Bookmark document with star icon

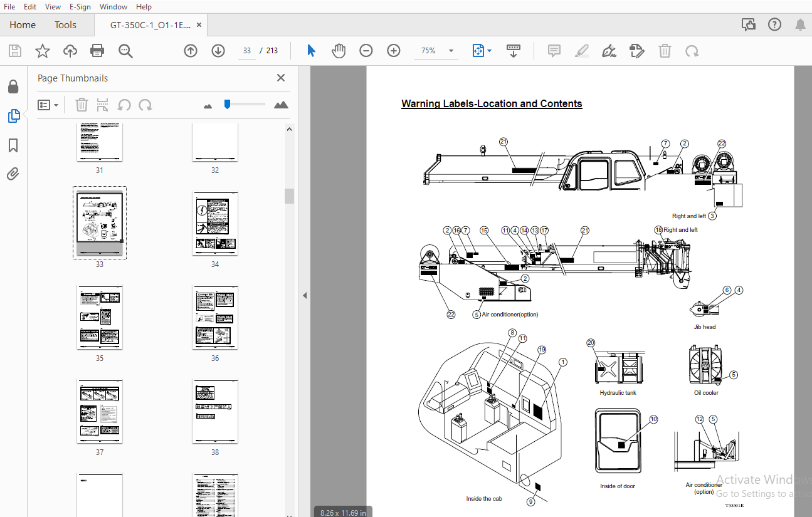click(42, 51)
